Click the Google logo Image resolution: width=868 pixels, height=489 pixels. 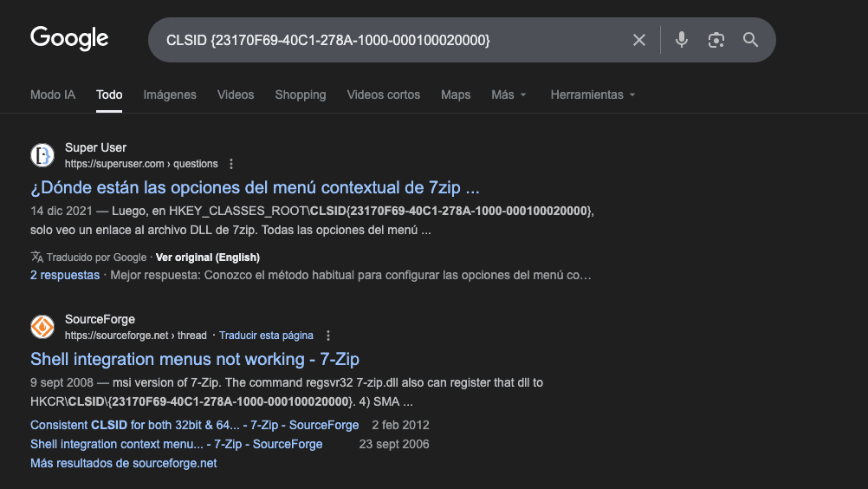[69, 39]
